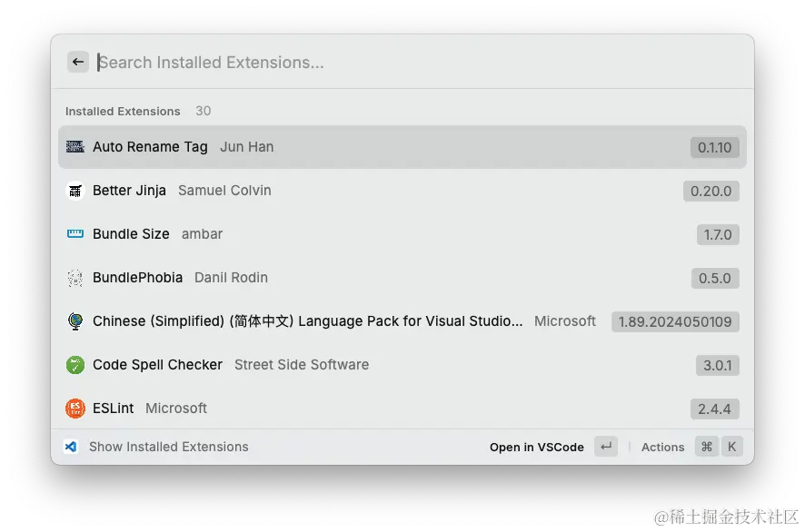The image size is (805, 532).
Task: Click the Chinese Language Pack globe icon
Action: click(x=75, y=321)
